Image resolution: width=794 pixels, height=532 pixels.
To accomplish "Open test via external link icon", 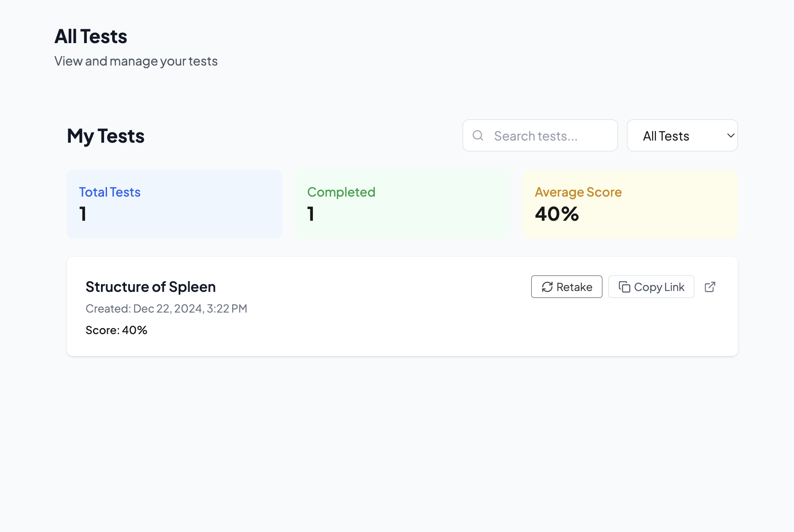I will [x=710, y=287].
